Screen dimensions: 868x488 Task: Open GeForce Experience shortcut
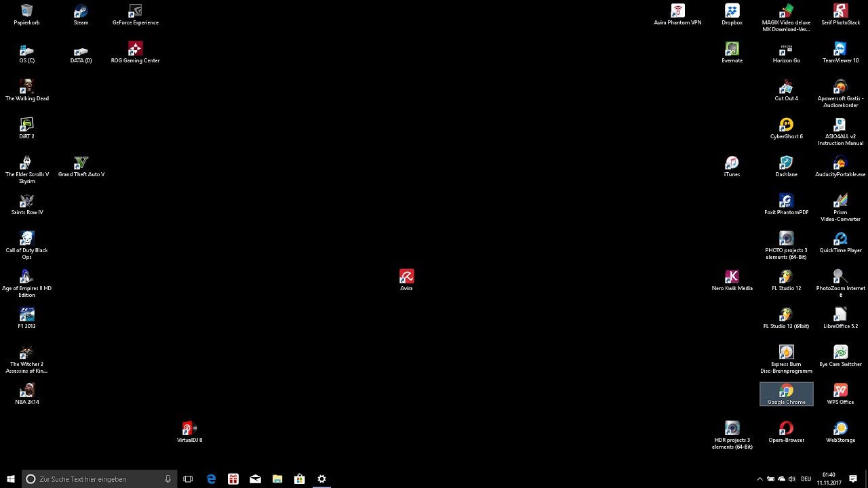click(x=135, y=15)
